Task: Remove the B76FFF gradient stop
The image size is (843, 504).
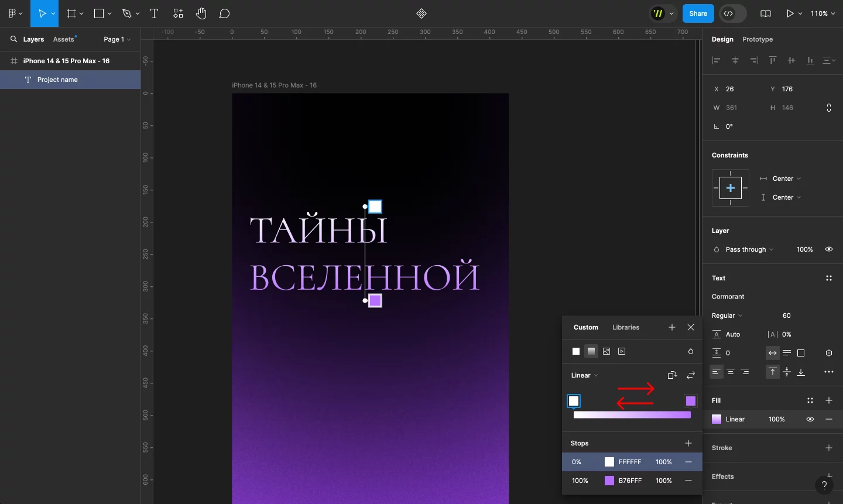Action: click(x=688, y=481)
